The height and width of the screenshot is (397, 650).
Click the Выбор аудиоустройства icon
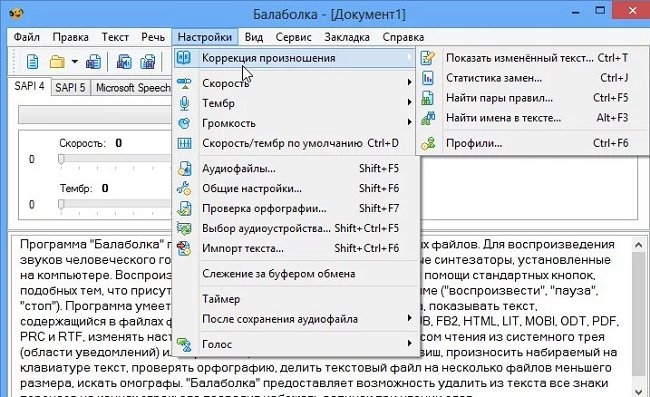[x=184, y=228]
